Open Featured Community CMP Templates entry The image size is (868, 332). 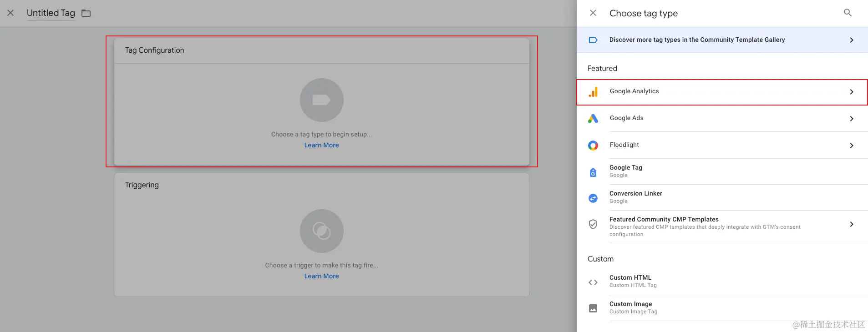(722, 226)
